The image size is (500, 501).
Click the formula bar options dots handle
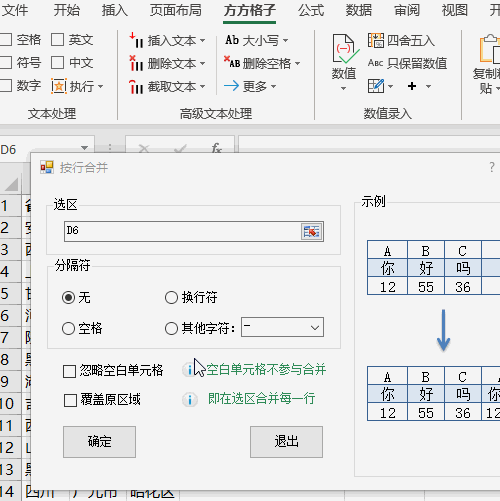(x=110, y=148)
